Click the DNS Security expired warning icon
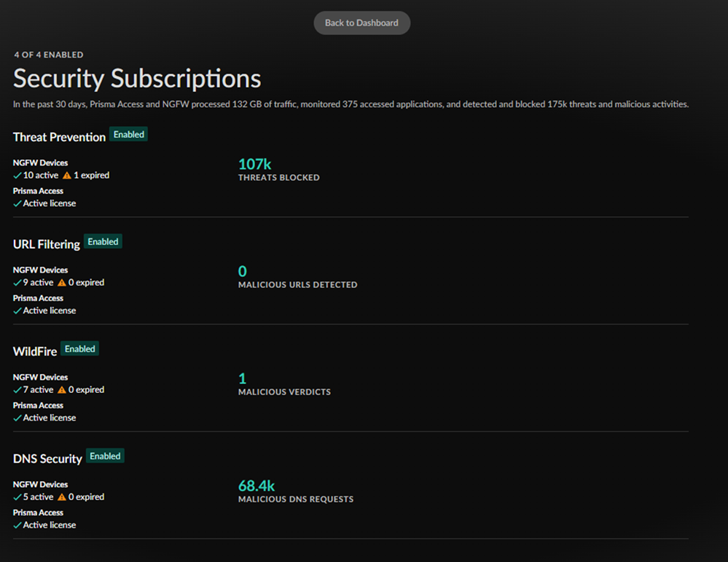The width and height of the screenshot is (728, 562). point(62,497)
